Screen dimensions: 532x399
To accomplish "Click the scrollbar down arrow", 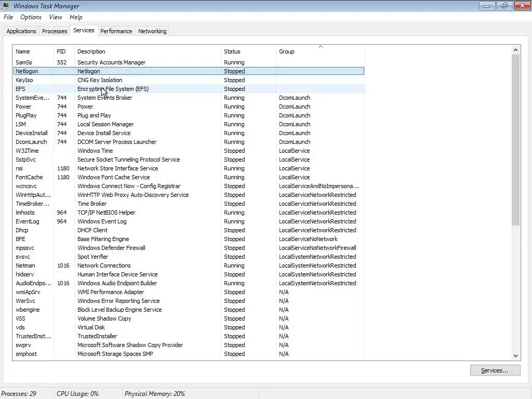I will [x=515, y=355].
